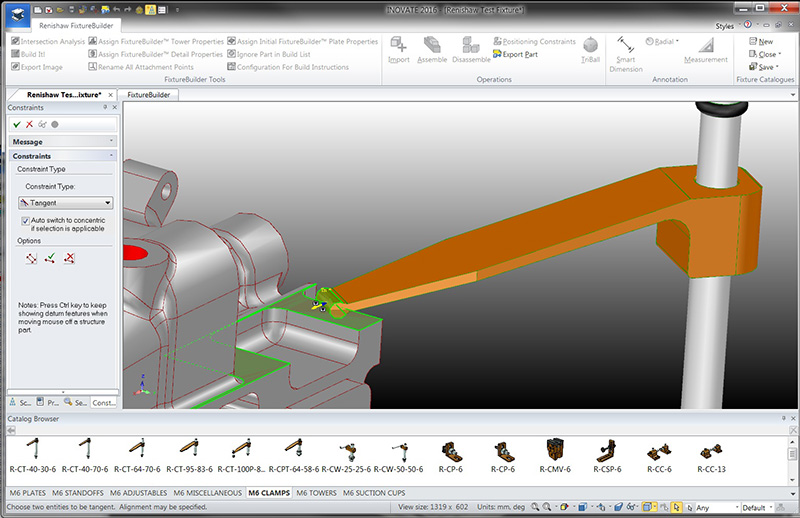Cancel the constraint with red X icon
The height and width of the screenshot is (518, 800).
(x=29, y=124)
